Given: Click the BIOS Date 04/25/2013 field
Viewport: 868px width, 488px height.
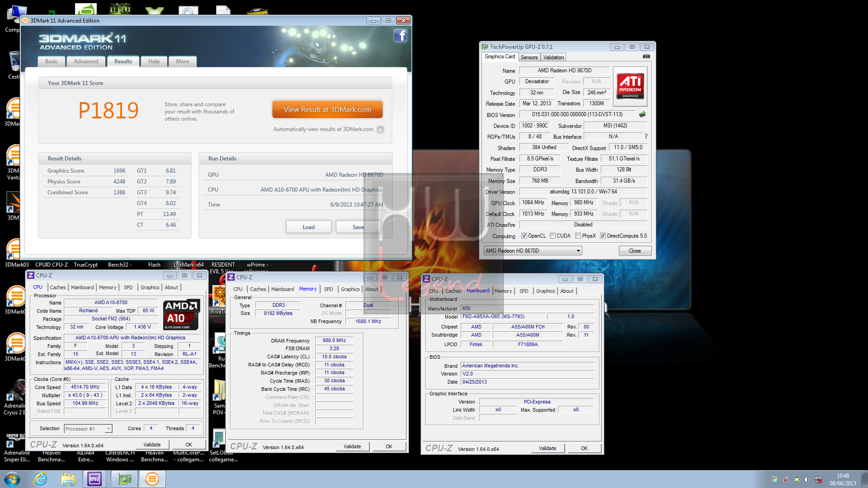Looking at the screenshot, I should (x=527, y=382).
